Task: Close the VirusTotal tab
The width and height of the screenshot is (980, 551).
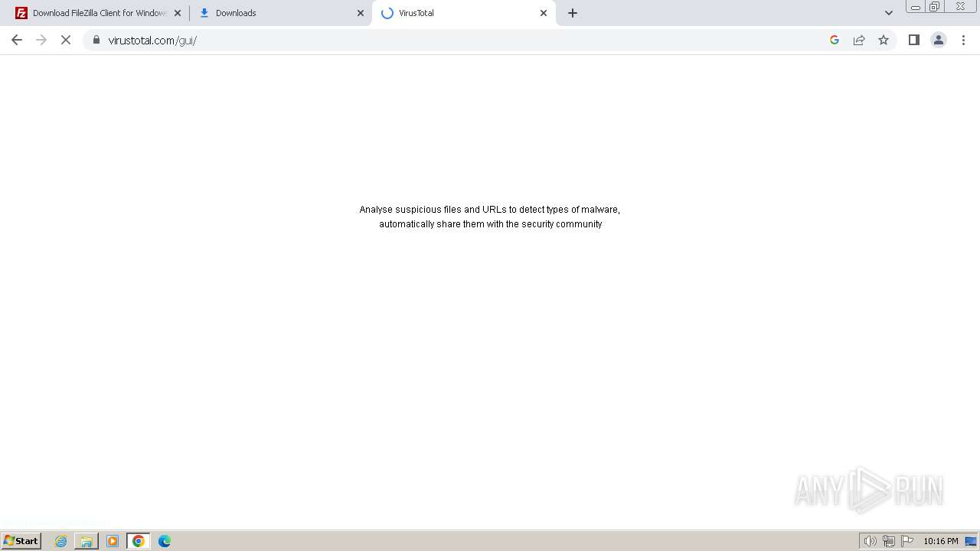Action: click(544, 13)
